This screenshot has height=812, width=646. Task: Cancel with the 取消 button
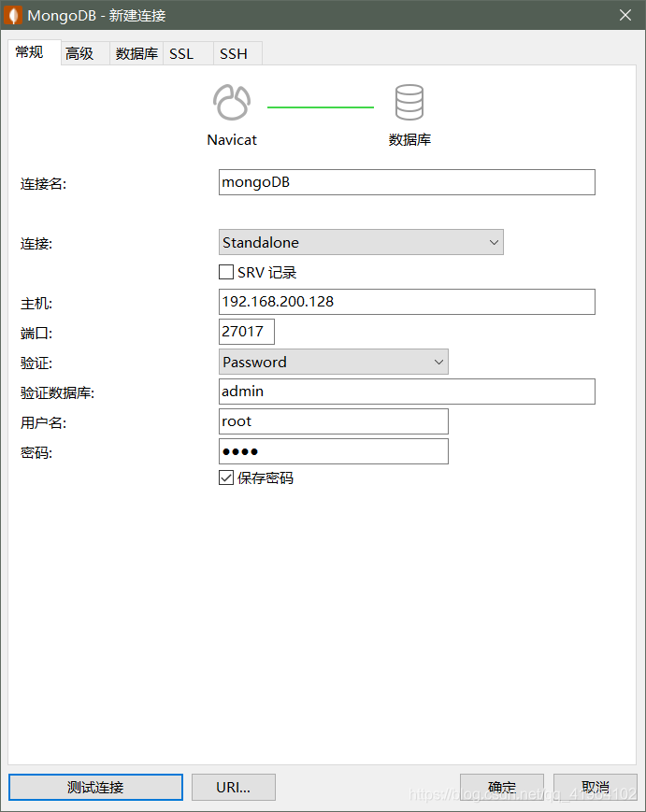596,787
